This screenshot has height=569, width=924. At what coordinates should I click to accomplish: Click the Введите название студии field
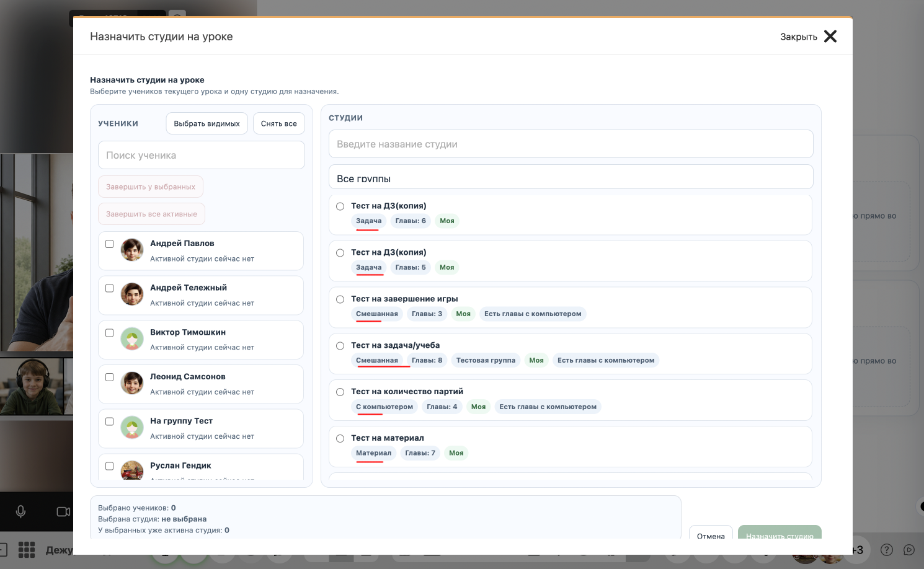[x=571, y=144]
